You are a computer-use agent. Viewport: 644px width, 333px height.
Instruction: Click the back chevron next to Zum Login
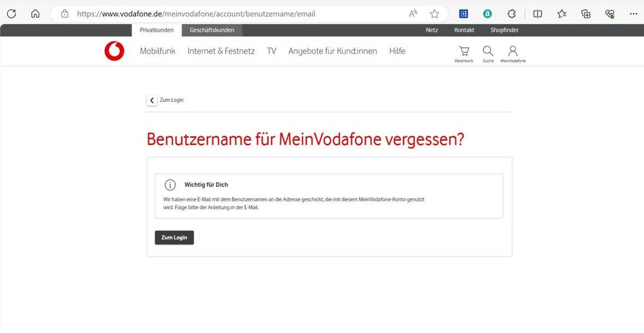coord(152,100)
